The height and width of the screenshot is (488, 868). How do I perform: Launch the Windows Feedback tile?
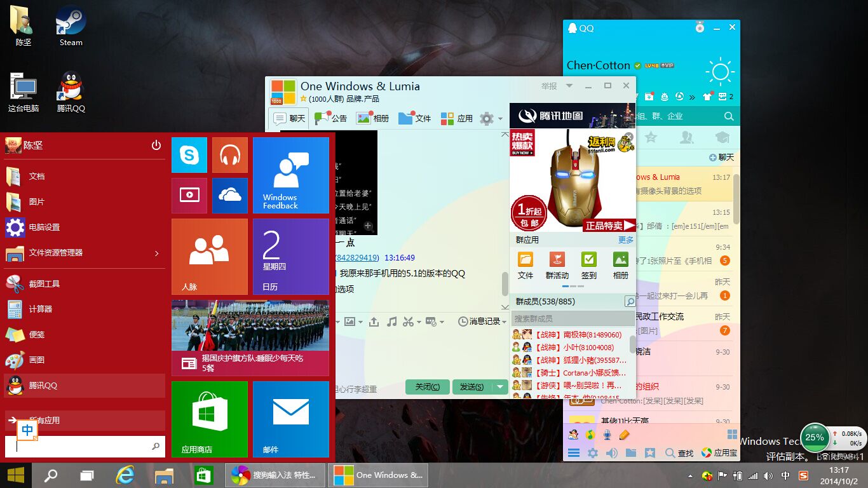(291, 175)
